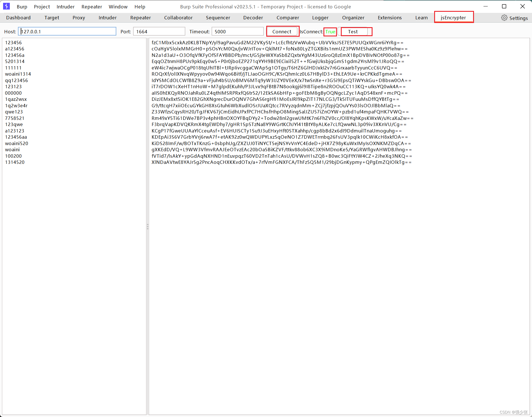Switch to the Target tab

pos(52,18)
